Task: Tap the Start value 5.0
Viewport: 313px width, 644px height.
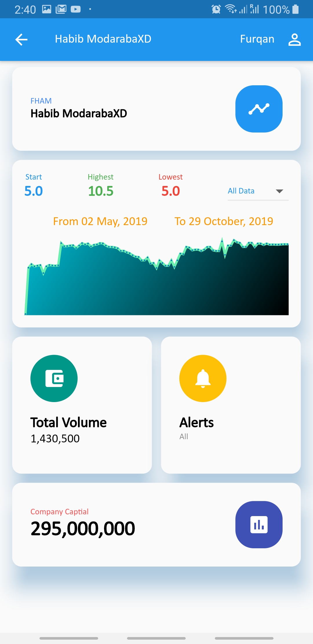Action: (34, 191)
